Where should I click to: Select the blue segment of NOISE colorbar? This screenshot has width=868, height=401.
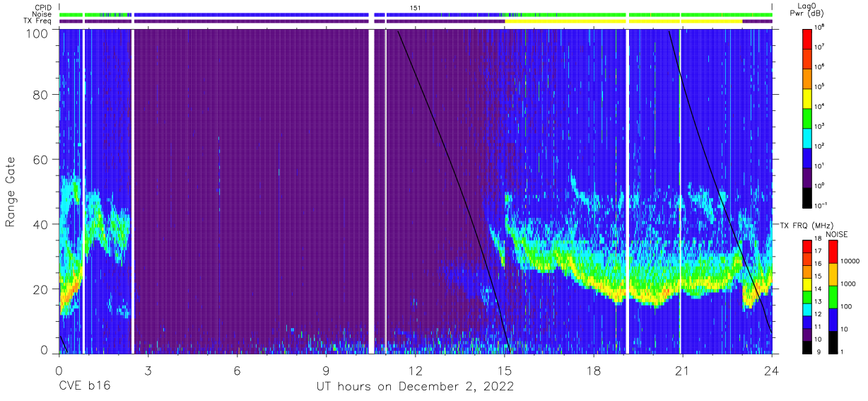click(832, 318)
